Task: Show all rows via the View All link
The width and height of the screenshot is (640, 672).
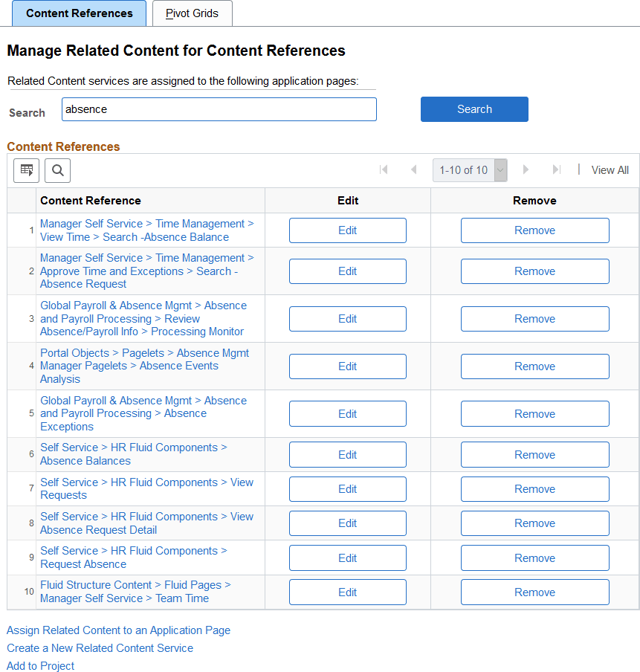Action: pos(610,169)
